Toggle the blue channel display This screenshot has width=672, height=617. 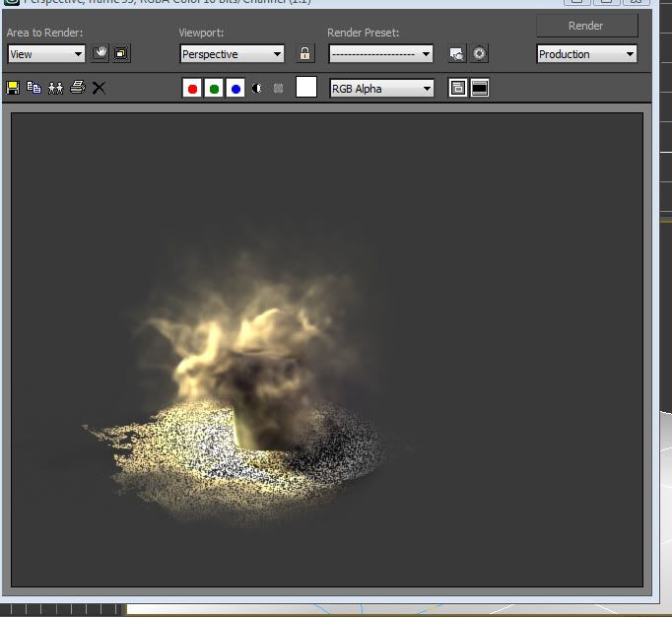click(x=235, y=89)
